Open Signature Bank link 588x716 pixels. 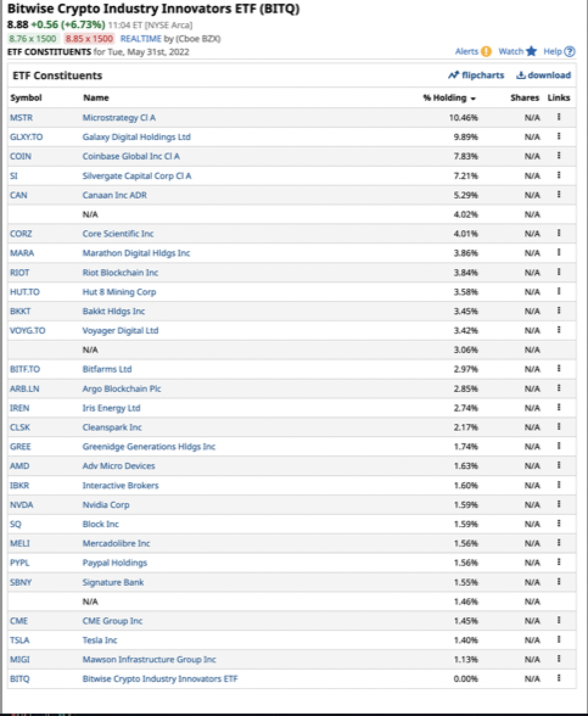[113, 582]
